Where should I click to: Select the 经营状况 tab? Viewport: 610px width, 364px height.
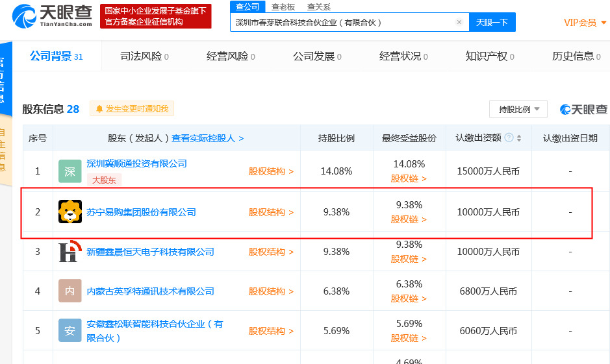pyautogui.click(x=403, y=56)
